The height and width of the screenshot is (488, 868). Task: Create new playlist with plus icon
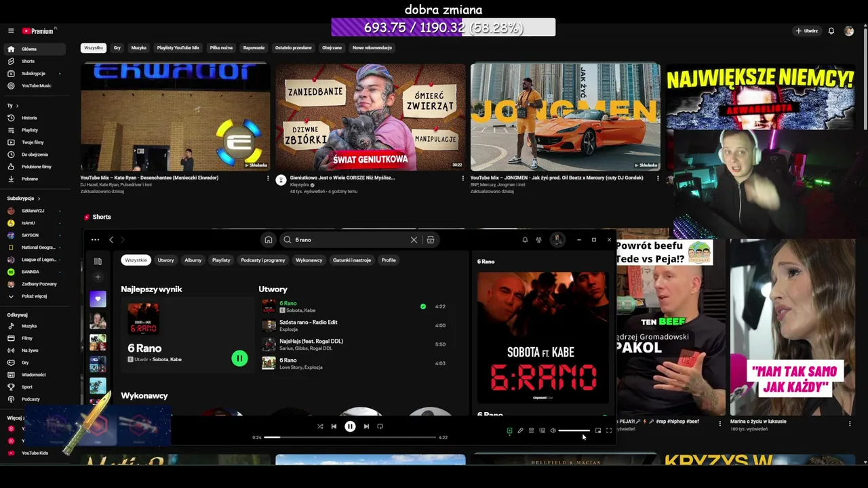coord(98,277)
